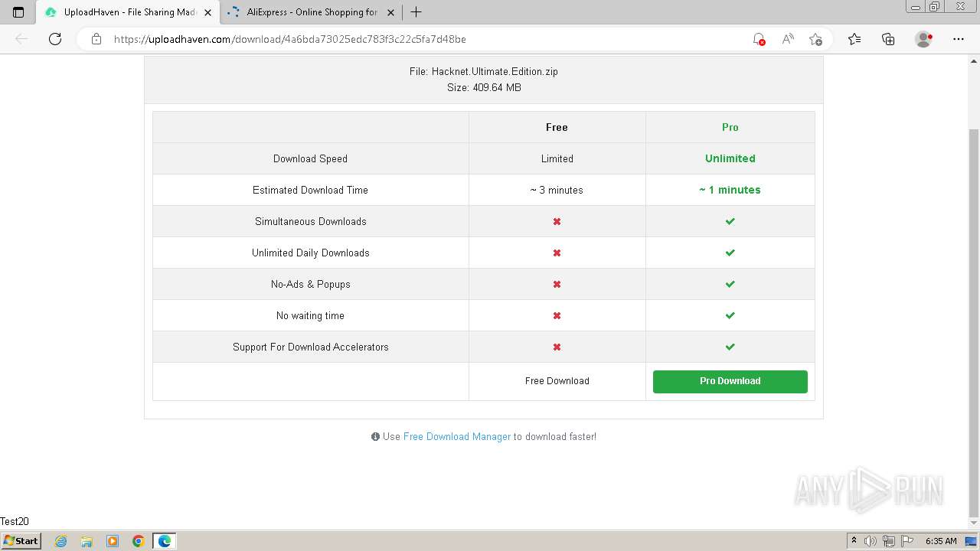Click the red X for Simultaneous Downloads
980x551 pixels.
point(557,222)
